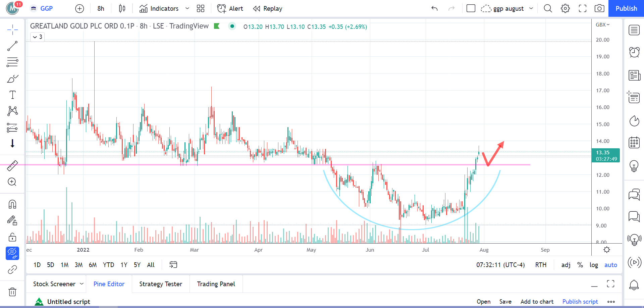
Task: Toggle adj dividend adjustment
Action: pyautogui.click(x=566, y=265)
